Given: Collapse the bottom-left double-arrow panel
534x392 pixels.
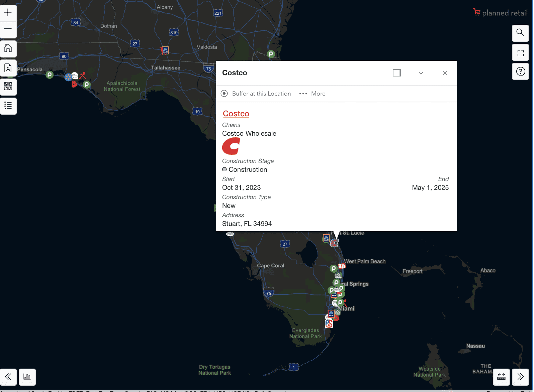Looking at the screenshot, I should 8,377.
